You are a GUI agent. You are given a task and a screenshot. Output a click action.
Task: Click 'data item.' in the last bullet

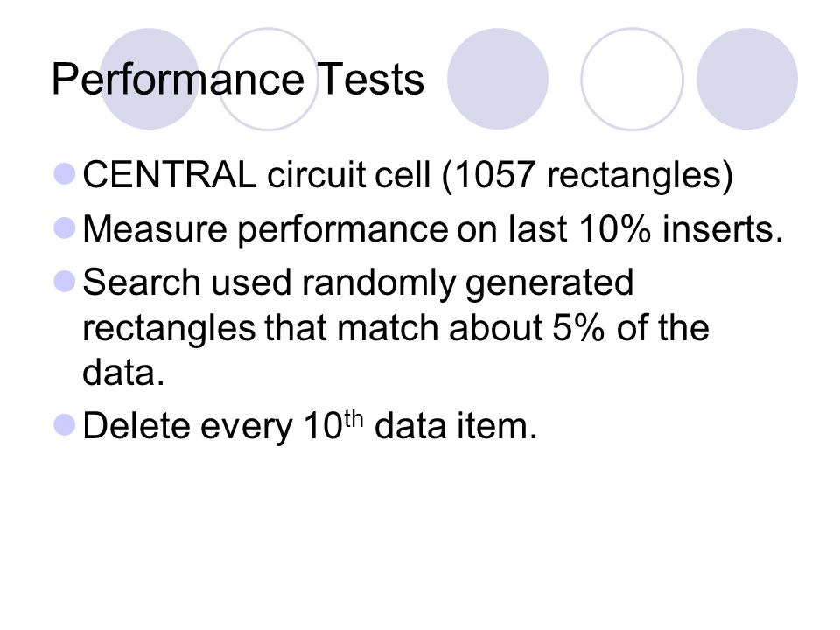(x=455, y=426)
